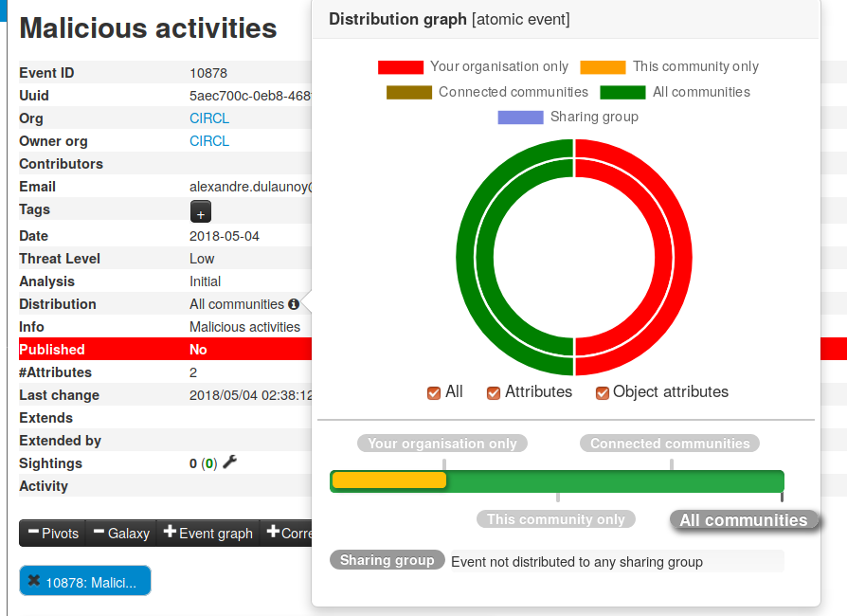The image size is (847, 616).
Task: Uncheck the 'Attributes' checkbox
Action: point(494,392)
